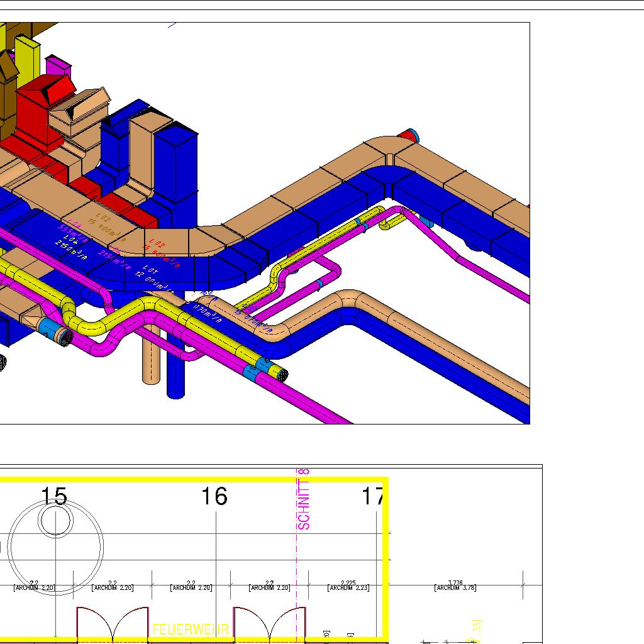The height and width of the screenshot is (644, 644).
Task: Select the small magenta box duct top
Action: [58, 67]
